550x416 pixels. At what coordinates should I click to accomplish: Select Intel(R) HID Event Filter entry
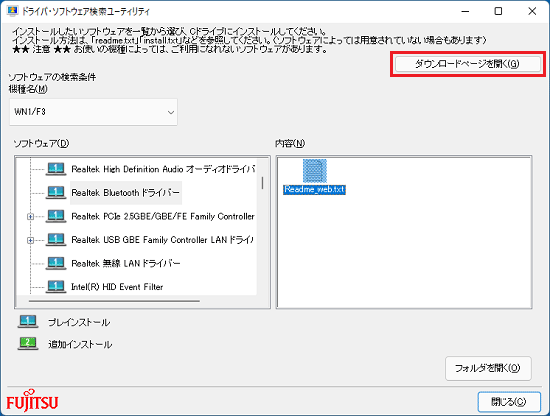tap(117, 287)
